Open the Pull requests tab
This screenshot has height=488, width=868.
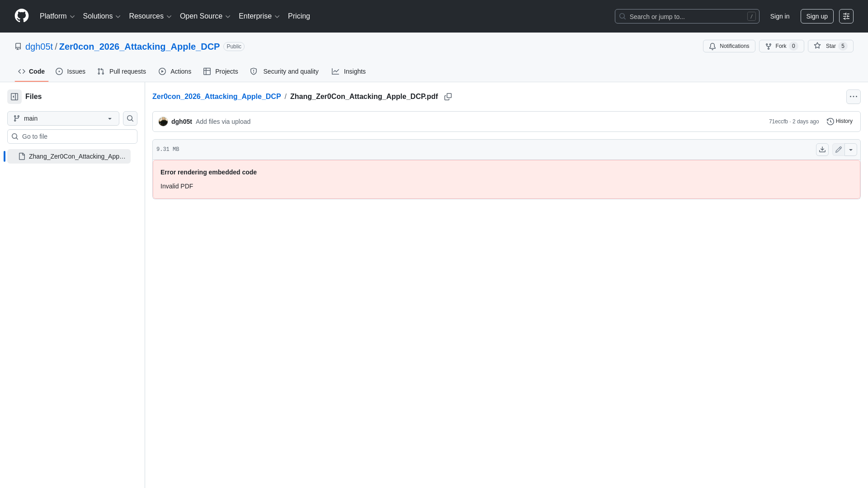coord(122,71)
